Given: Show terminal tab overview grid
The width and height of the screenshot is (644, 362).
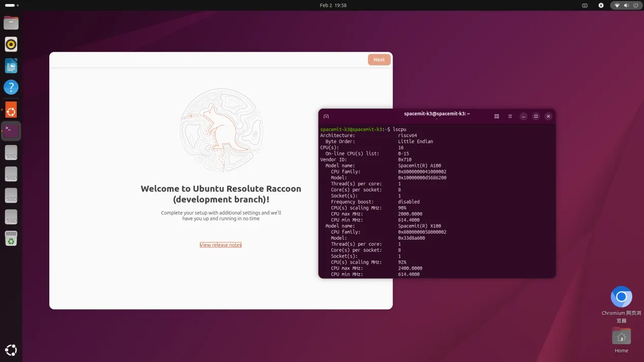Looking at the screenshot, I should (497, 116).
